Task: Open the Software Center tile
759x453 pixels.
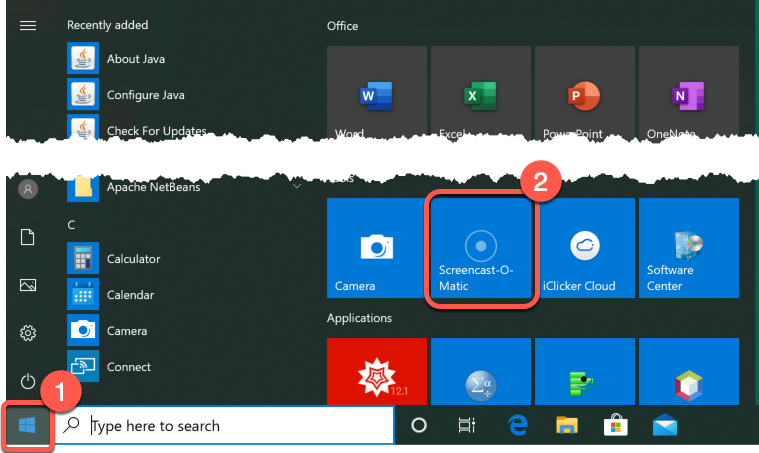Action: click(x=689, y=248)
